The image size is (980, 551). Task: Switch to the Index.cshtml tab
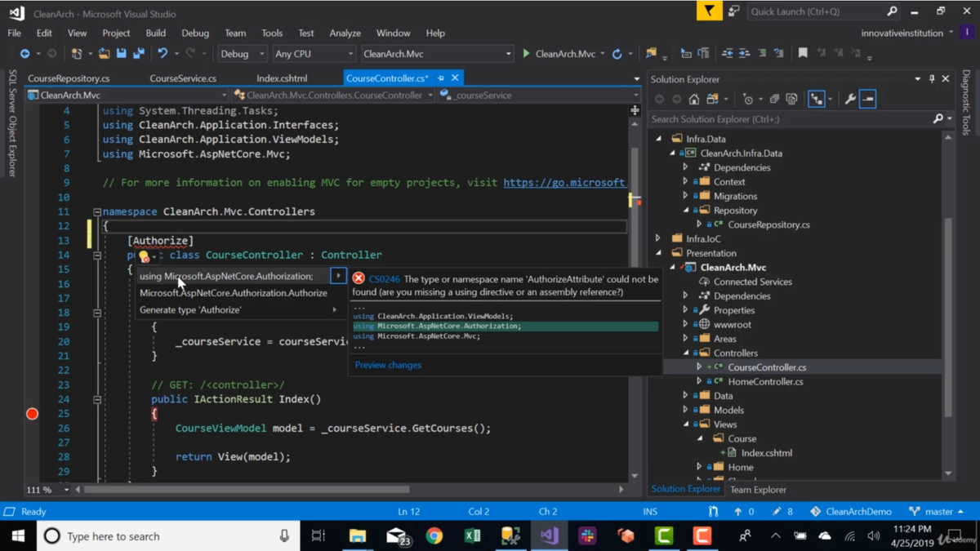click(x=282, y=78)
